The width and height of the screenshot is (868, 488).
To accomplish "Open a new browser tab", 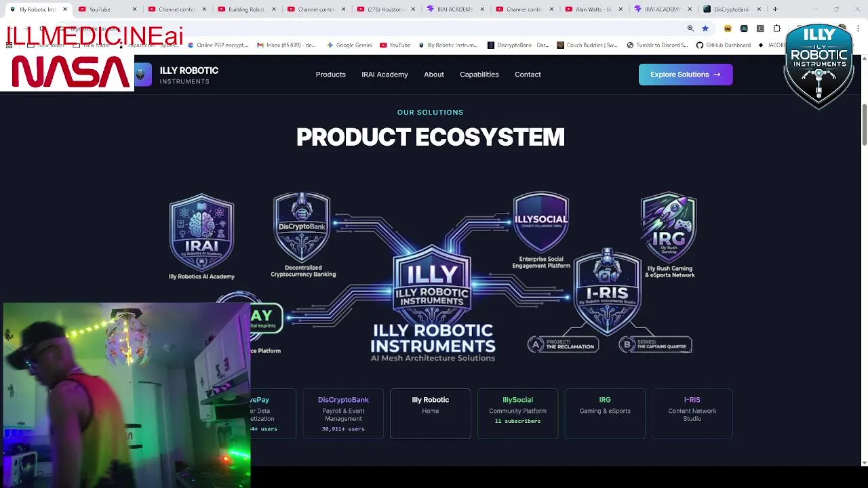I will [775, 9].
